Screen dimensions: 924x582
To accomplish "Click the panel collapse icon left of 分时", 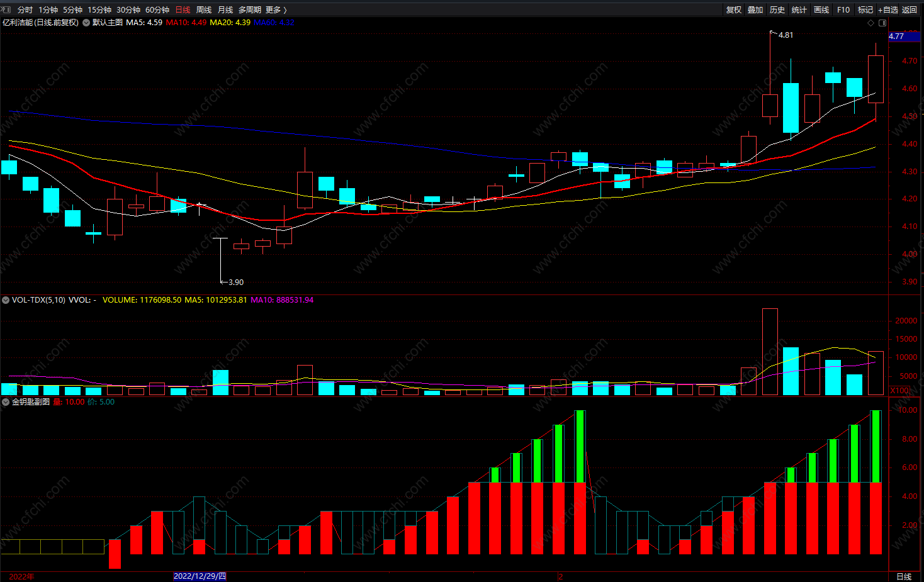I will pyautogui.click(x=6, y=9).
